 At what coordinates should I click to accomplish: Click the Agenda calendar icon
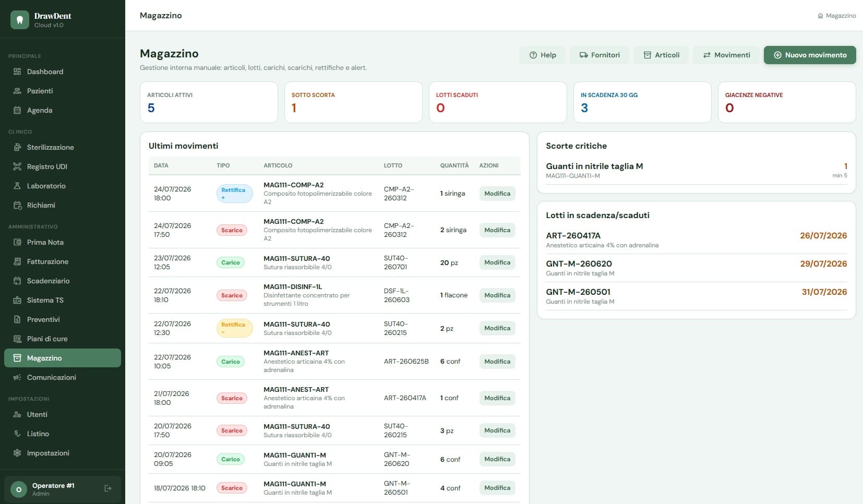click(x=17, y=110)
